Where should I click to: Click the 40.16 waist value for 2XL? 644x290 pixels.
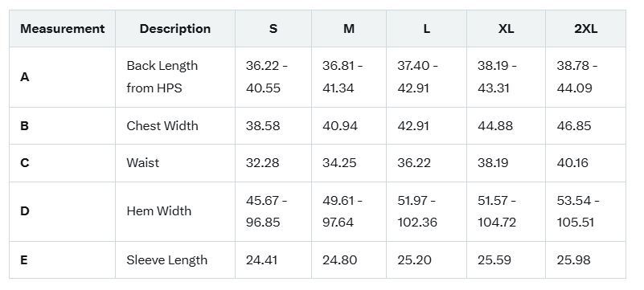(x=572, y=163)
